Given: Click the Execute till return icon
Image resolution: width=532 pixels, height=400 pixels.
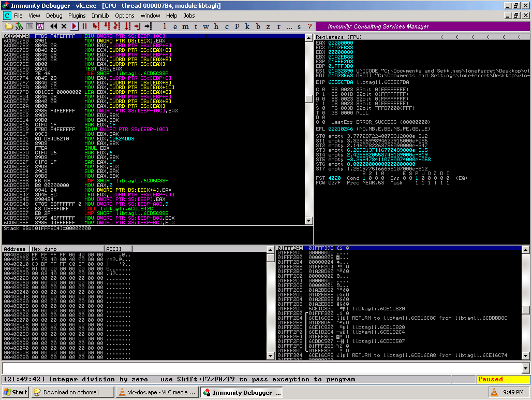Looking at the screenshot, I should (138, 26).
